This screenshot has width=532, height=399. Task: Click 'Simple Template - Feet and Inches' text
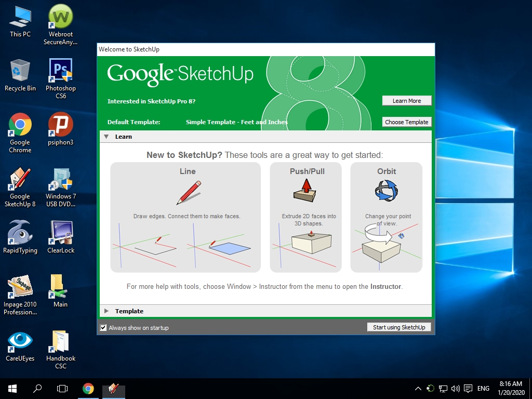click(236, 122)
